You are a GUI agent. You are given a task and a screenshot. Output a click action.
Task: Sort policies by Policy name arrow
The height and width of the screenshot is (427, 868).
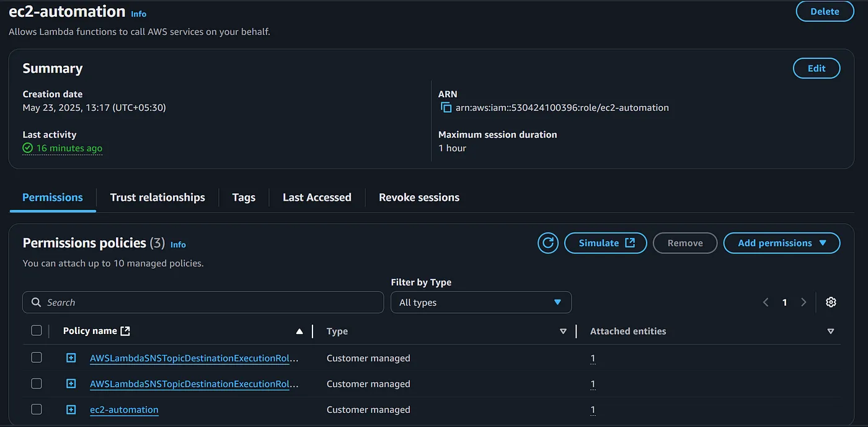[299, 332]
